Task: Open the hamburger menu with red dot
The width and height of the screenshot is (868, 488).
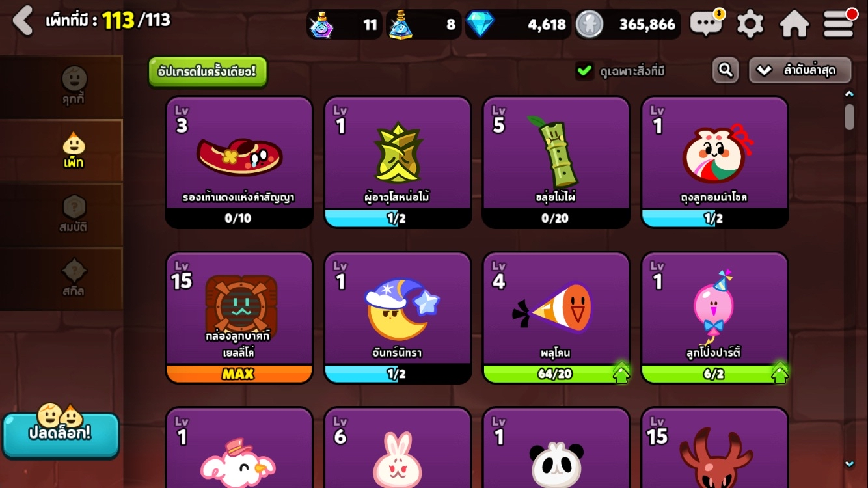Action: pos(839,23)
